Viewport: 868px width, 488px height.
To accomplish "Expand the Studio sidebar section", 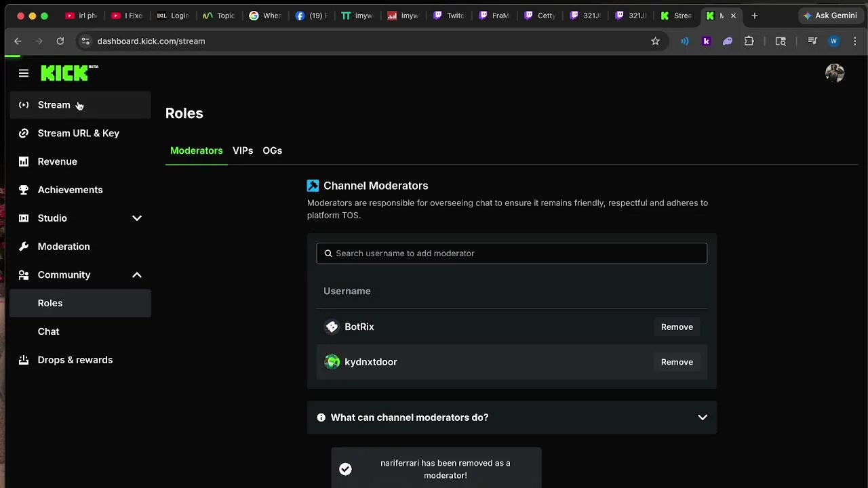I will (136, 218).
